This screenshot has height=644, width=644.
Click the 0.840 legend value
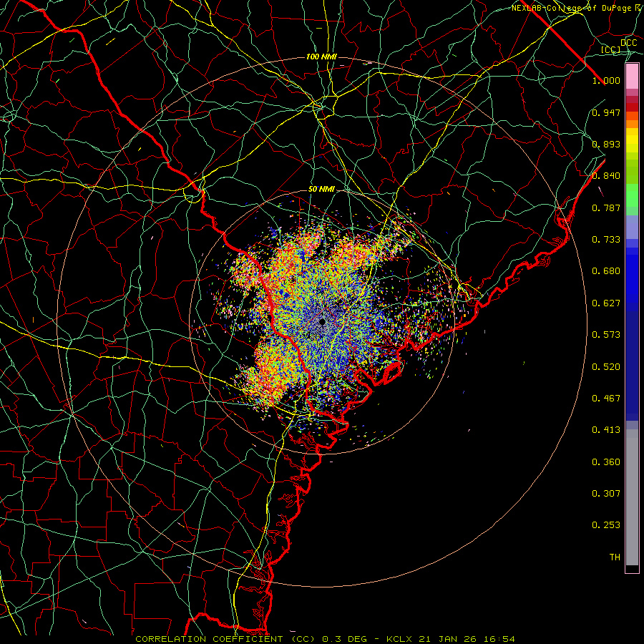tap(606, 176)
